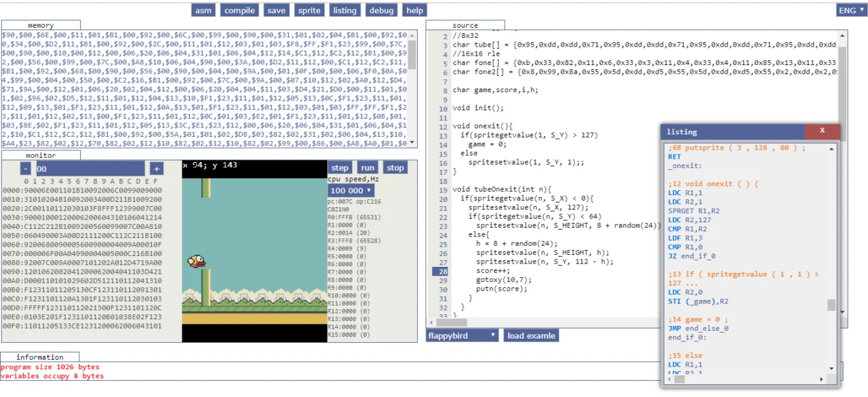This screenshot has height=397, width=868.
Task: Click 'RET' instruction in listing
Action: click(674, 156)
